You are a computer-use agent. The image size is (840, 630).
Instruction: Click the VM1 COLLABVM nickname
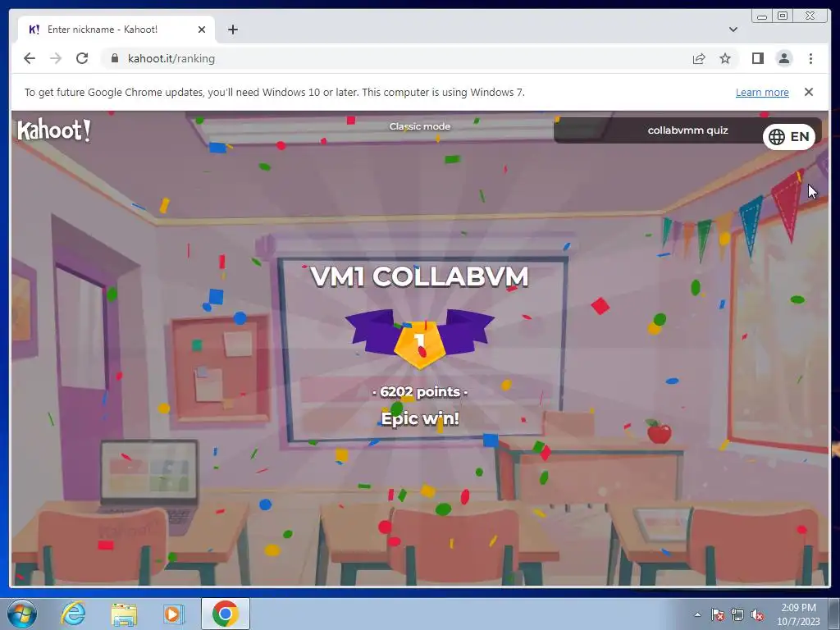[x=419, y=277]
